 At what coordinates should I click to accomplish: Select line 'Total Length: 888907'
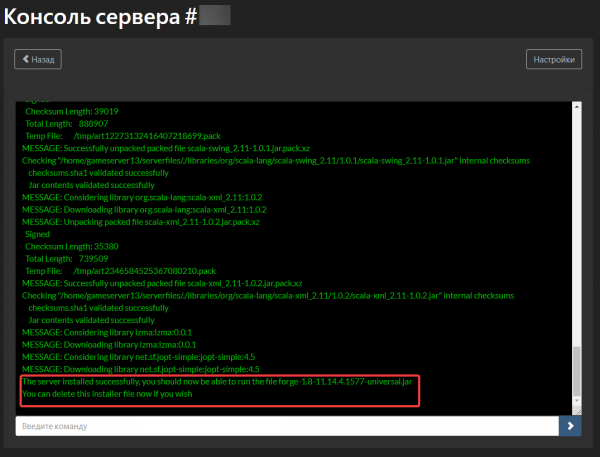coord(67,124)
